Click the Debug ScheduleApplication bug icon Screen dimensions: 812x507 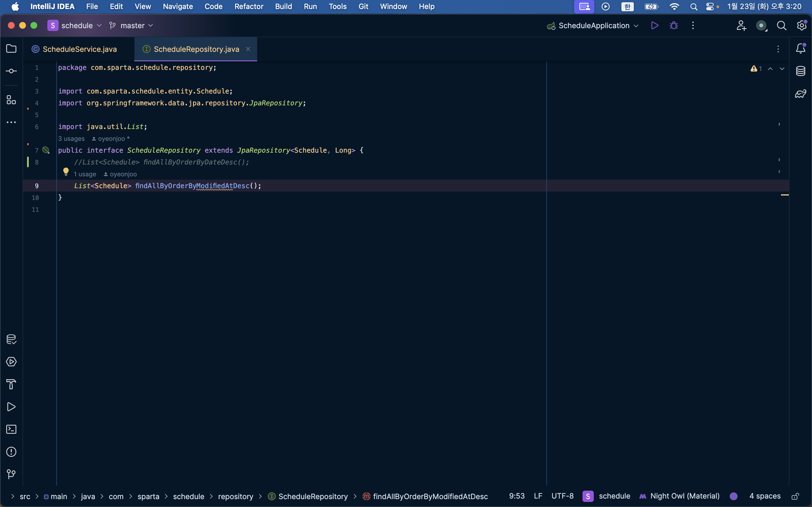pyautogui.click(x=674, y=25)
